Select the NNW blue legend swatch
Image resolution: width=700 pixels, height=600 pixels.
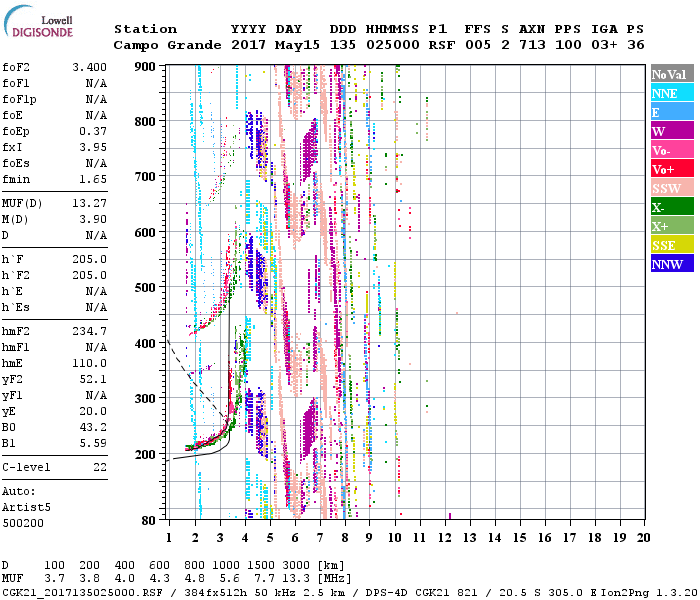click(x=671, y=264)
